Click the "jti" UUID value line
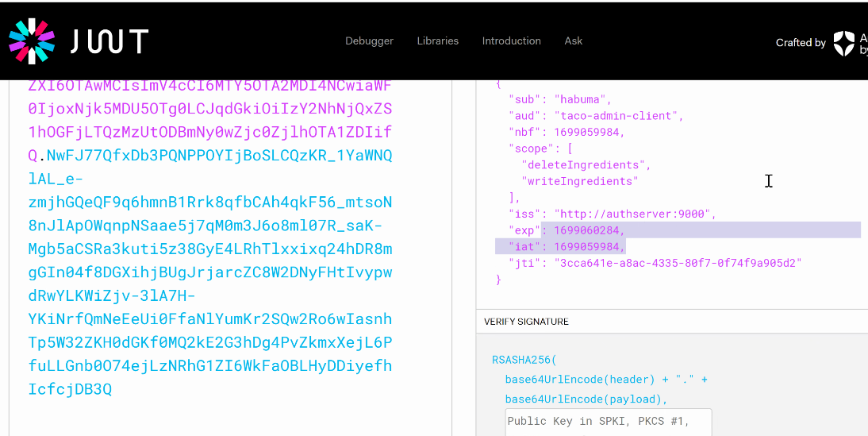868x436 pixels. pyautogui.click(x=655, y=263)
